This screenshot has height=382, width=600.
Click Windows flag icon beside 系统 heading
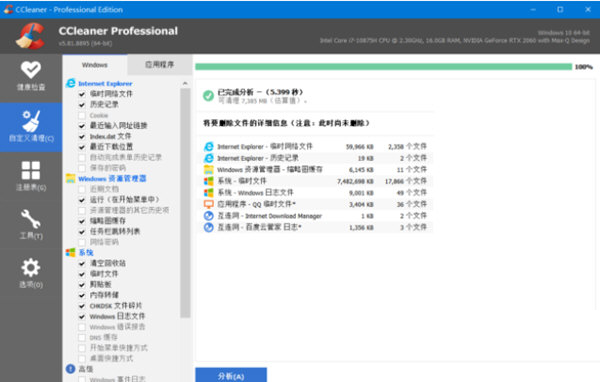click(70, 252)
